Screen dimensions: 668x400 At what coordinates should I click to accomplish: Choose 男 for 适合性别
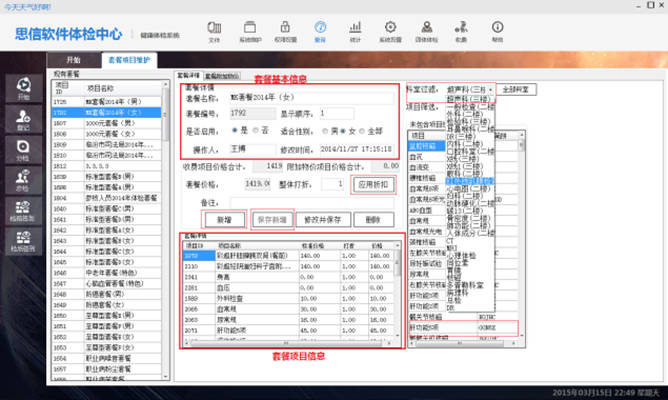pyautogui.click(x=325, y=131)
